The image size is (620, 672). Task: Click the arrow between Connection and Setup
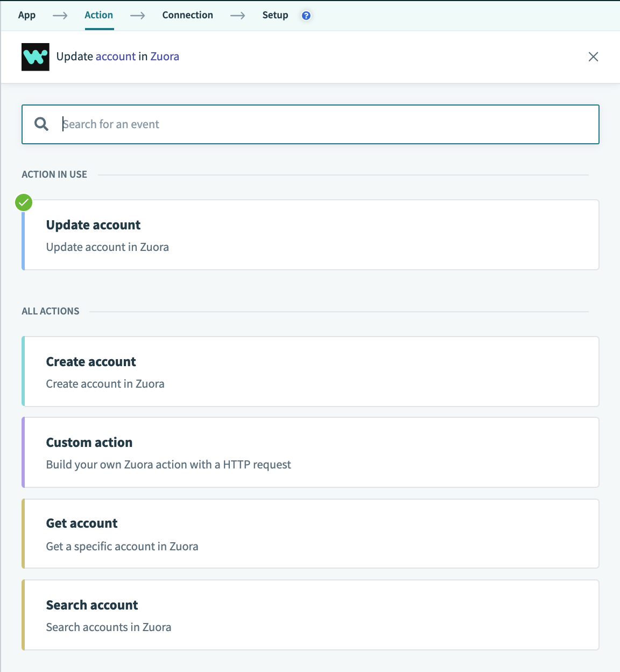[237, 16]
